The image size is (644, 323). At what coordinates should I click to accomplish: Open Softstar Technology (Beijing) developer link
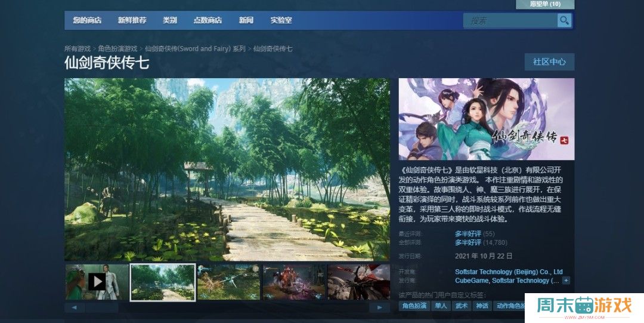(508, 272)
